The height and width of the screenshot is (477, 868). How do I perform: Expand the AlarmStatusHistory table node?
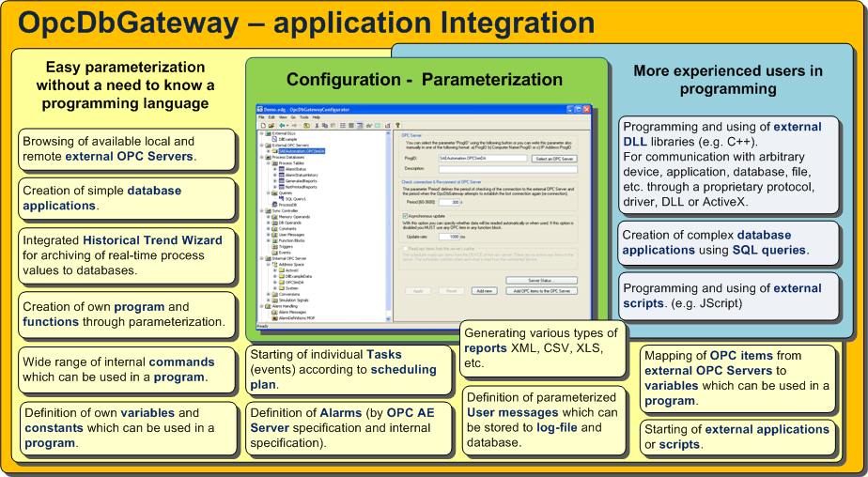point(274,175)
